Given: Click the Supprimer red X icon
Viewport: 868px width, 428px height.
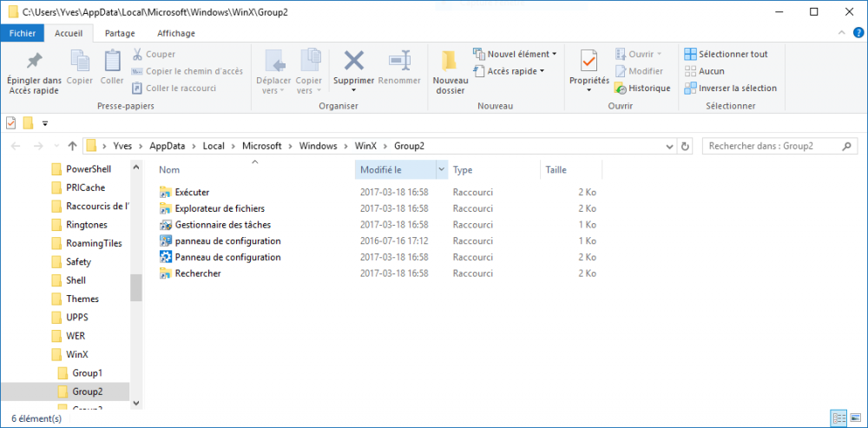Looking at the screenshot, I should coord(354,61).
